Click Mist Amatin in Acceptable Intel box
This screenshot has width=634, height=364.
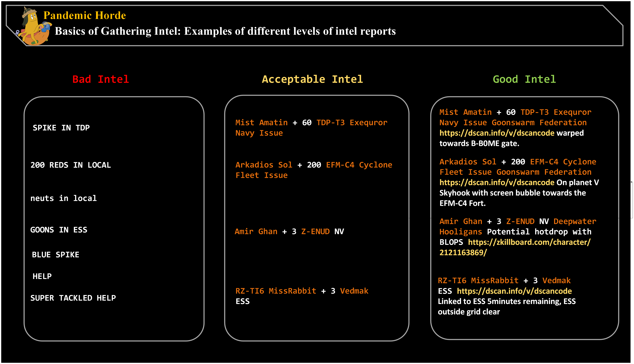tap(261, 123)
